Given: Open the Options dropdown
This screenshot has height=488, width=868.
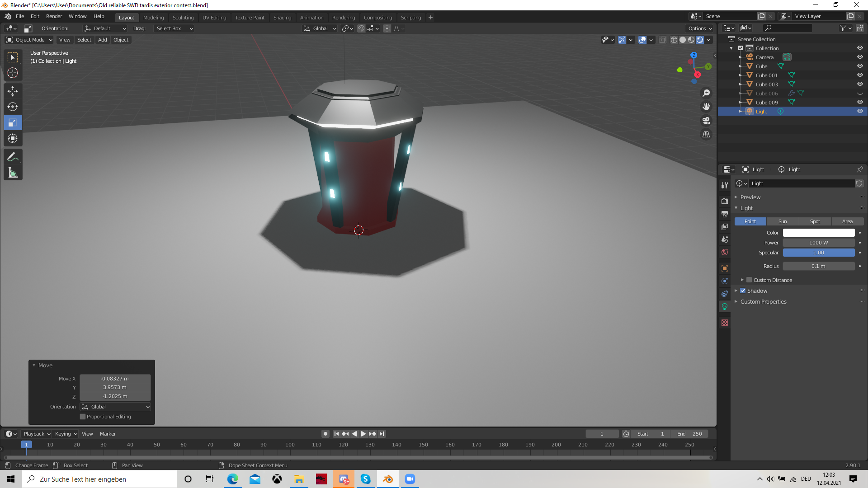Looking at the screenshot, I should [x=700, y=28].
